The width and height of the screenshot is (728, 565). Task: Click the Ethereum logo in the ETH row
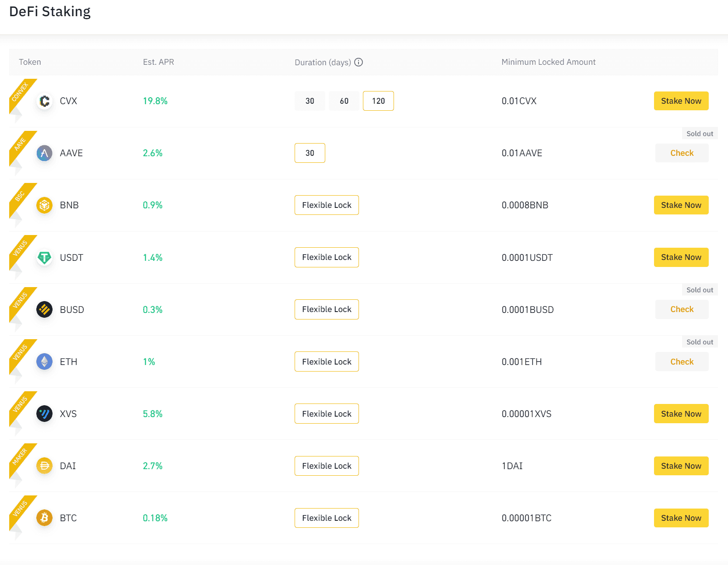(x=44, y=361)
